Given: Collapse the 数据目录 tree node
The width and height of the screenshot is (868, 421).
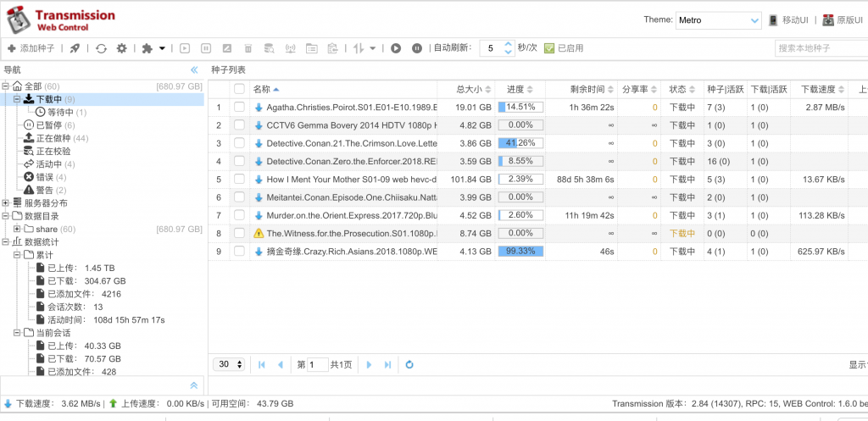Looking at the screenshot, I should [6, 216].
